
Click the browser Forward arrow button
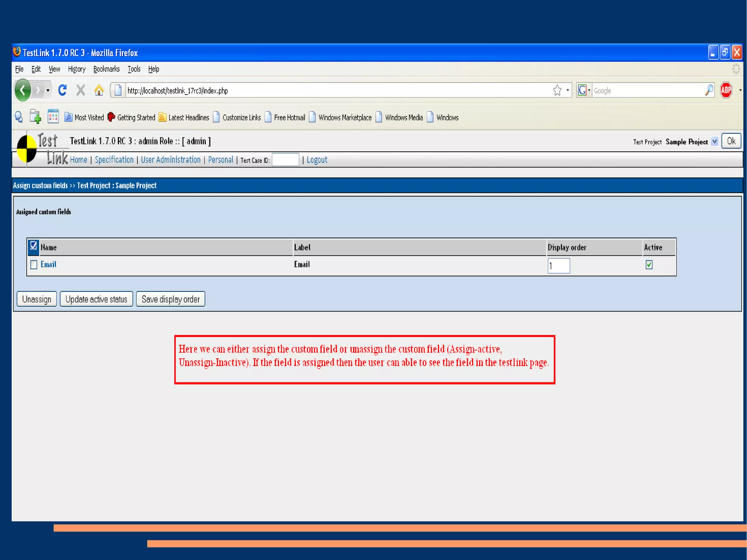[x=38, y=90]
